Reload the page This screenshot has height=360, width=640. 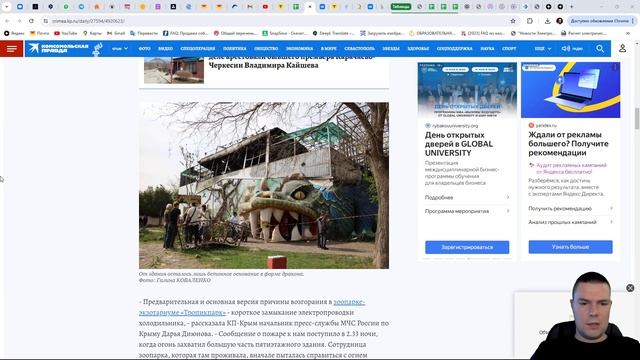pos(31,21)
